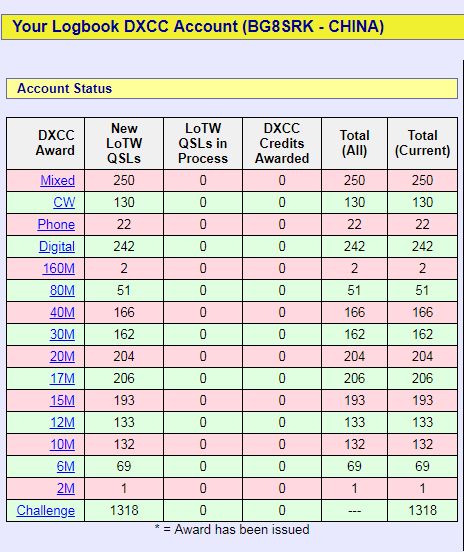Open the 80M band link
The image size is (464, 552).
pyautogui.click(x=62, y=290)
